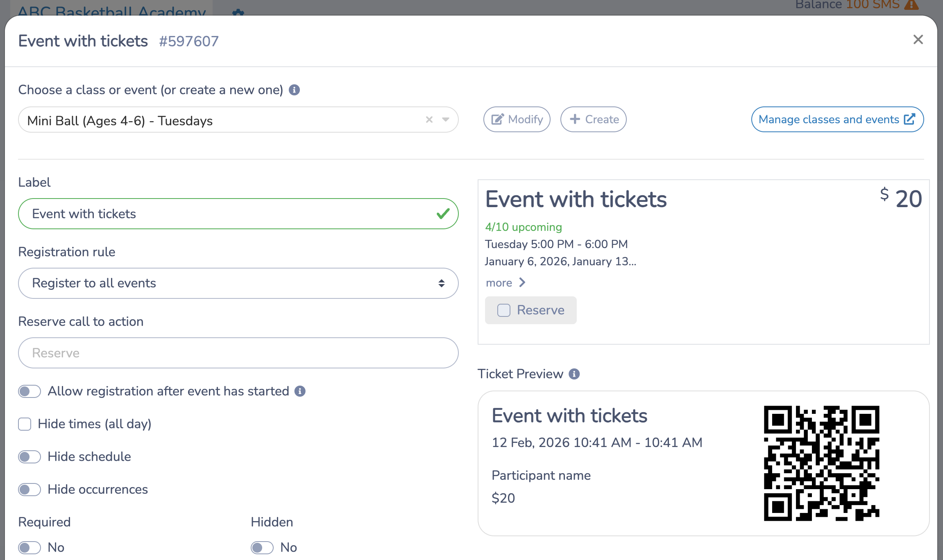Click the Reserve call to action field
The width and height of the screenshot is (943, 560).
238,352
